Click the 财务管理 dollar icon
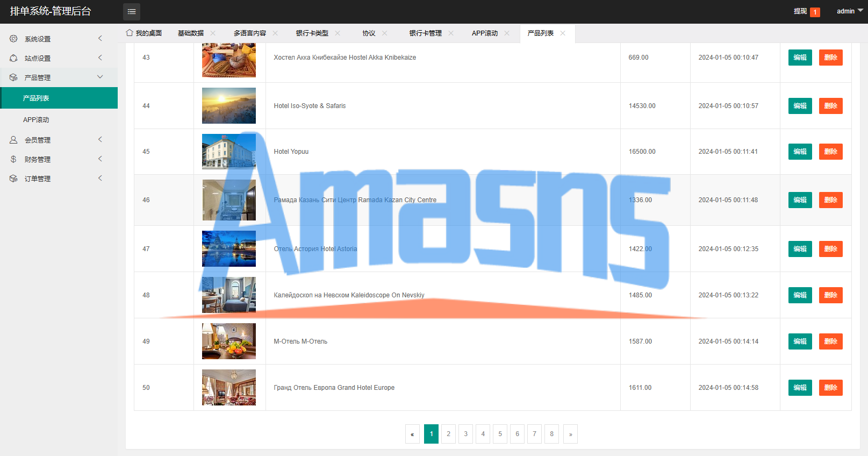Viewport: 868px width, 456px height. coord(13,159)
